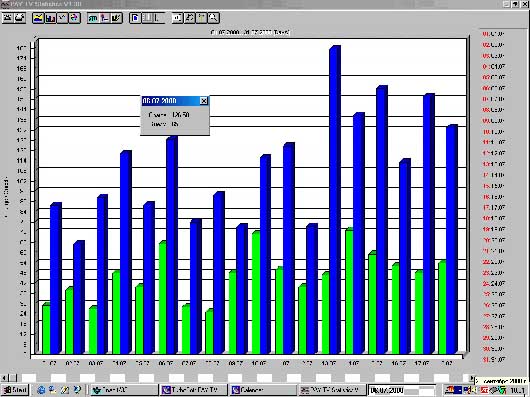Screen dimensions: 530x397
Task: Select legend entry 10 in the right list
Action: [x=493, y=132]
